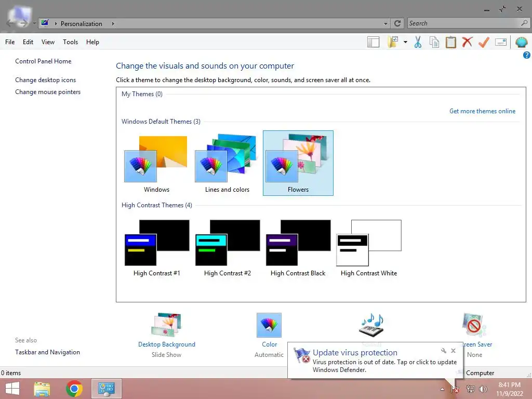Image resolution: width=532 pixels, height=399 pixels.
Task: Click the Color link text
Action: [270, 344]
